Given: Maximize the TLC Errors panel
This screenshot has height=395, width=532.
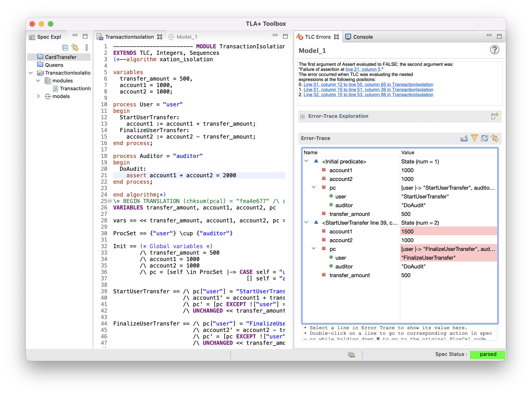Looking at the screenshot, I should pos(499,36).
